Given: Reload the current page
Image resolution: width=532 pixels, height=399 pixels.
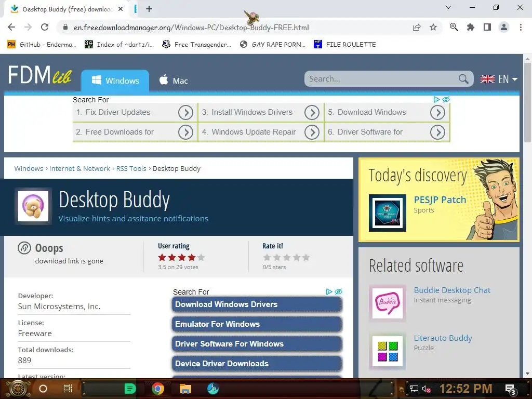Looking at the screenshot, I should 45,27.
